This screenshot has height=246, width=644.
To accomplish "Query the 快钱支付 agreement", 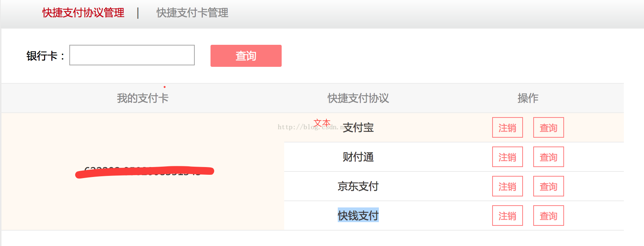I will click(548, 216).
